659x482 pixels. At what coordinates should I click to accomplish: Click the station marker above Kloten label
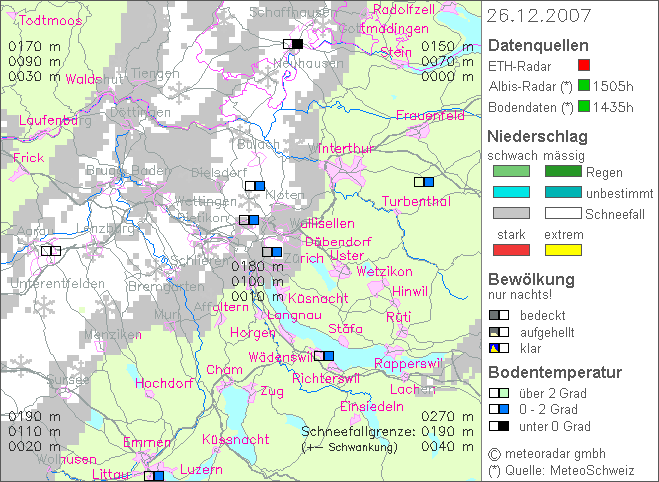[255, 186]
